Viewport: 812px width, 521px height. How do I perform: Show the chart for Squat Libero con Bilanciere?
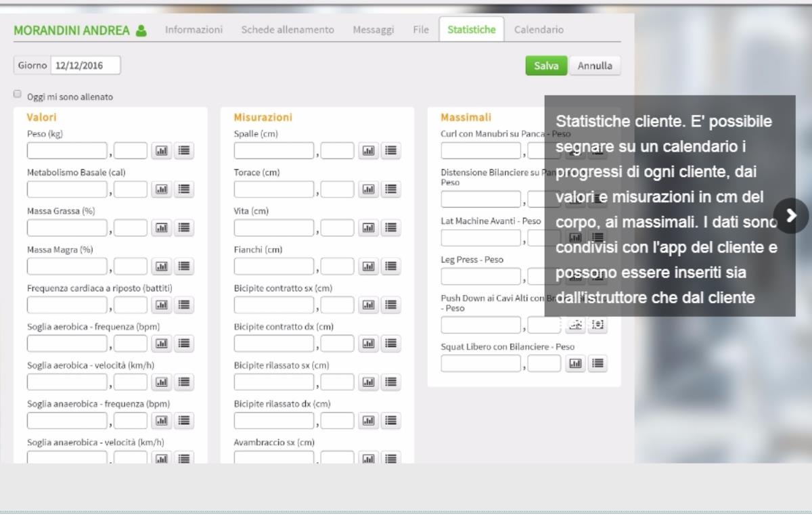coord(575,363)
